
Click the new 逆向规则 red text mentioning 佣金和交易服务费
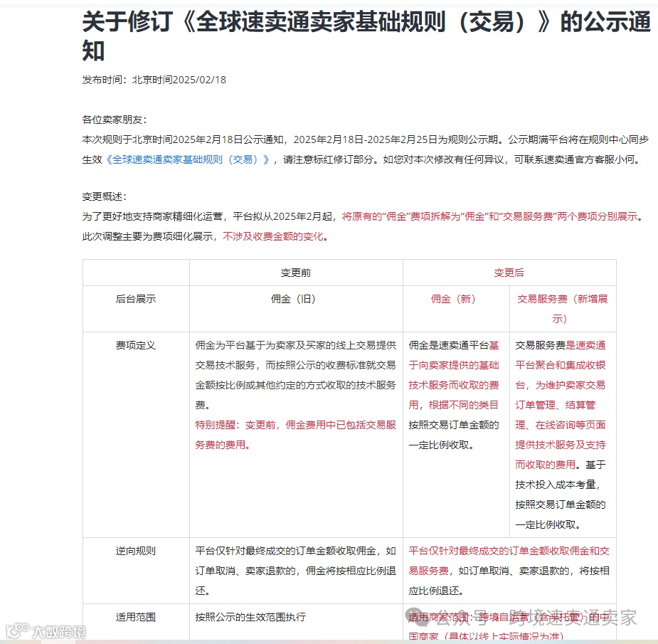click(509, 561)
